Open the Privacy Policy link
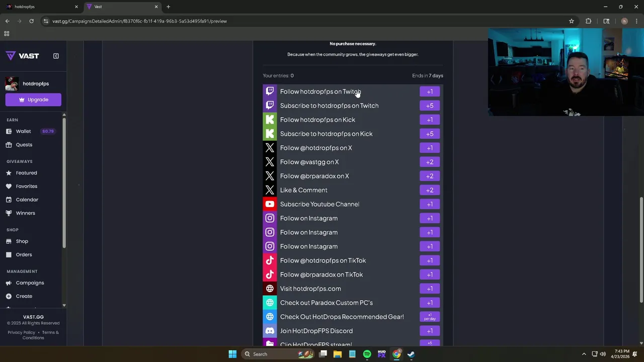644x362 pixels. (x=21, y=332)
